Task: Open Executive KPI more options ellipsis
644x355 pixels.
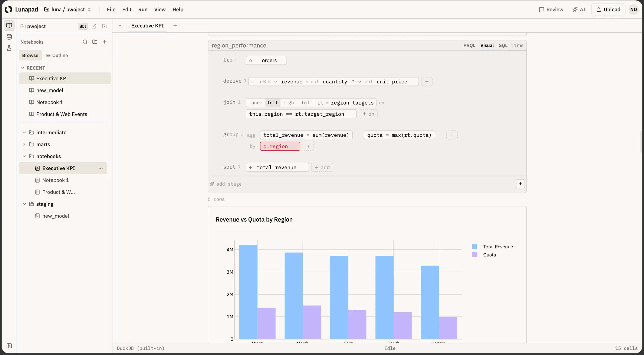Action: pyautogui.click(x=101, y=168)
